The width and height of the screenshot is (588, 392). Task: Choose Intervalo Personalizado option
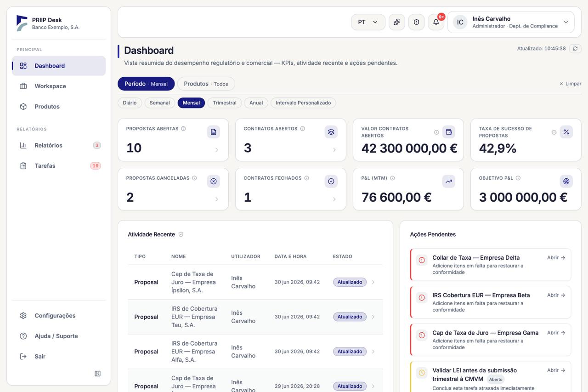(303, 103)
